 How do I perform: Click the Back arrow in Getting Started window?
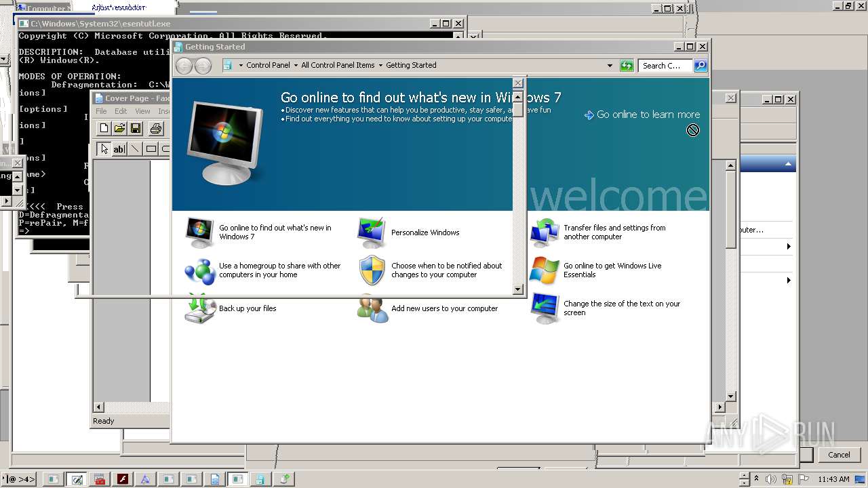tap(184, 66)
